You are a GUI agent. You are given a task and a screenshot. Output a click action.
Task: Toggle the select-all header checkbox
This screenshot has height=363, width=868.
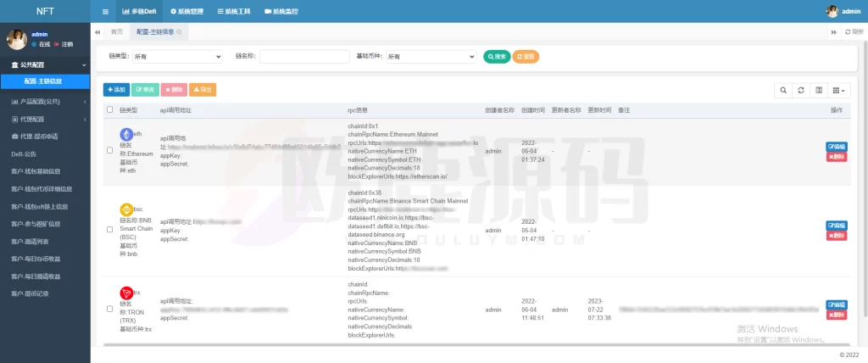click(x=109, y=109)
